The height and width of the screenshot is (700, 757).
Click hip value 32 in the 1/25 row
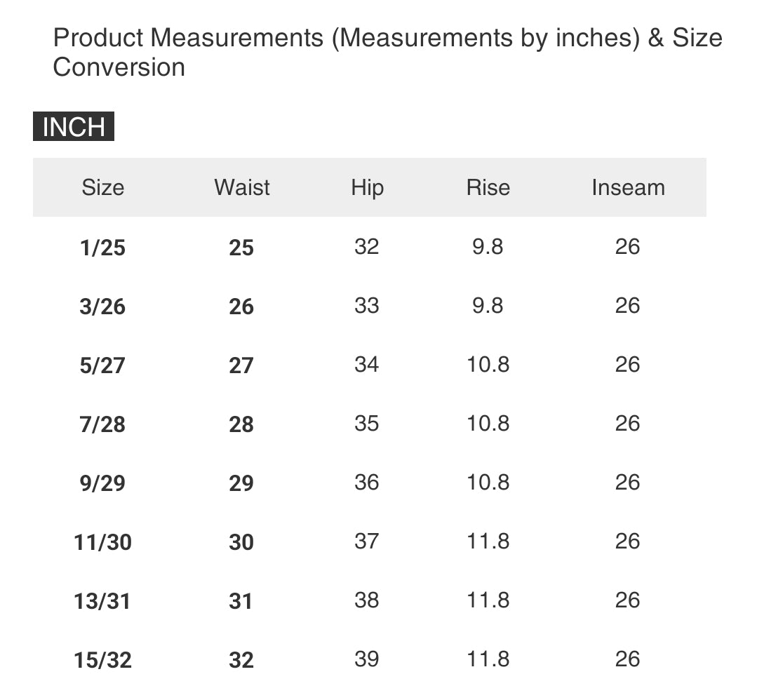coord(366,246)
